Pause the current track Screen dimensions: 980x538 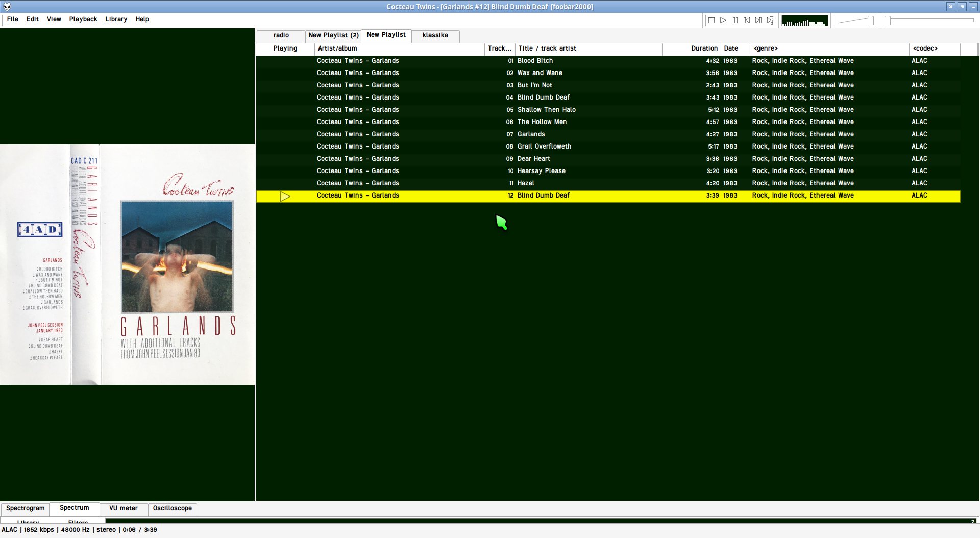click(x=735, y=20)
